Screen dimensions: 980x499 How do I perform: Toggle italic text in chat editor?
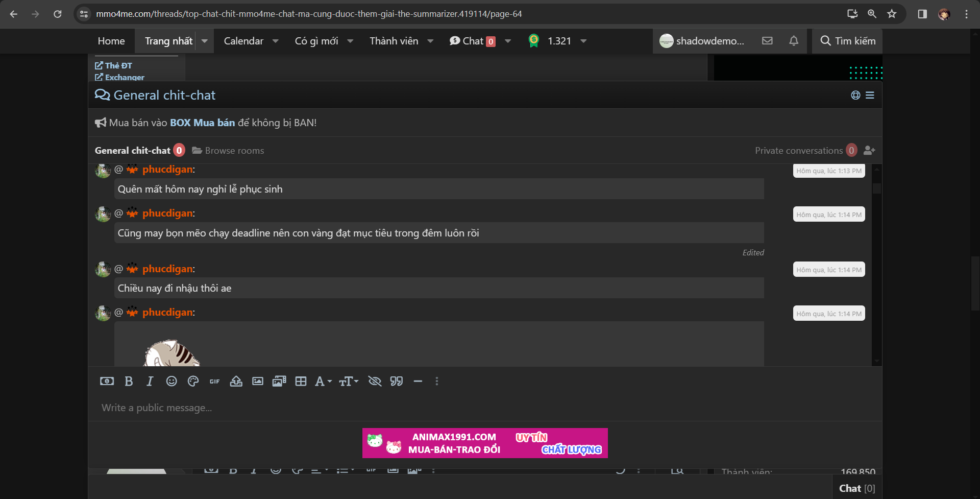(150, 382)
